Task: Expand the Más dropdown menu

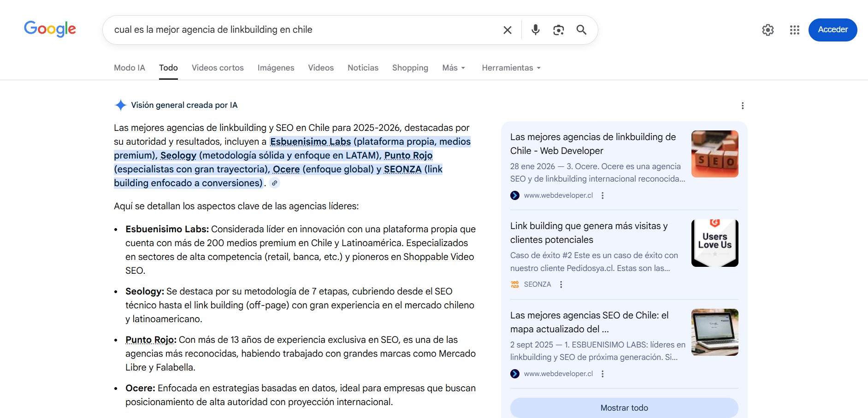Action: point(454,68)
